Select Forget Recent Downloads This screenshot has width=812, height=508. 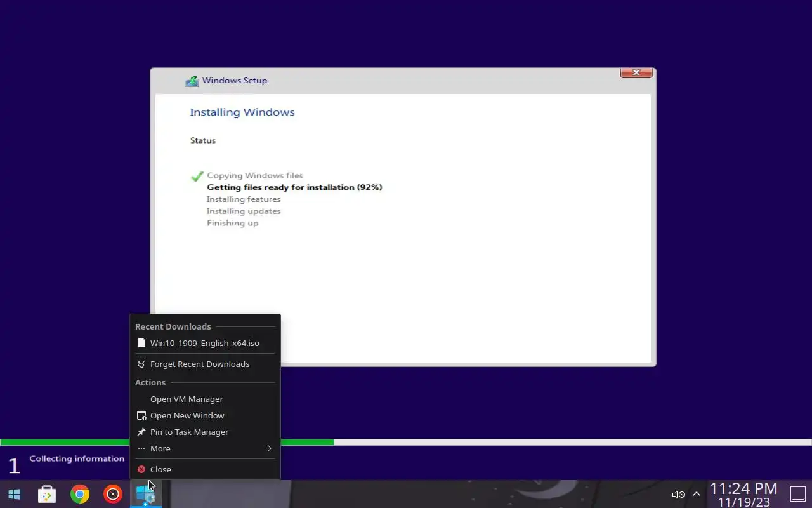205,364
